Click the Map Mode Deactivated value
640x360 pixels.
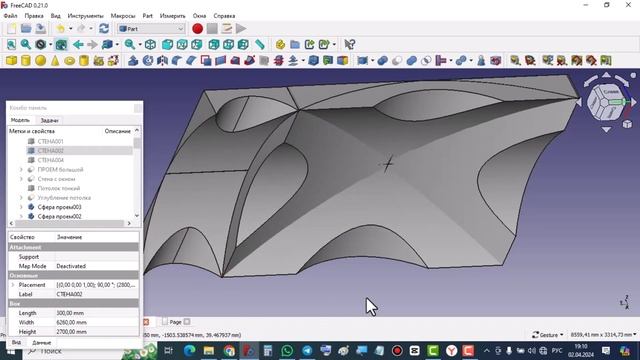(x=97, y=266)
